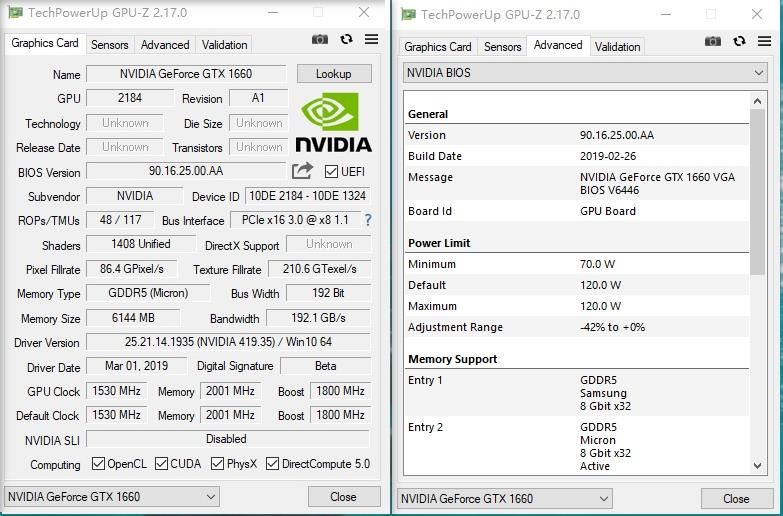Click the Entry 2 memory support row
Viewport: 783px width, 516px height.
click(x=577, y=447)
